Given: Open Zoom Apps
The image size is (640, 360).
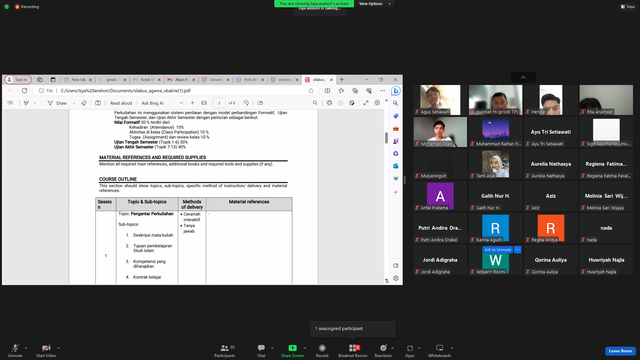Looking at the screenshot, I should pos(410,350).
